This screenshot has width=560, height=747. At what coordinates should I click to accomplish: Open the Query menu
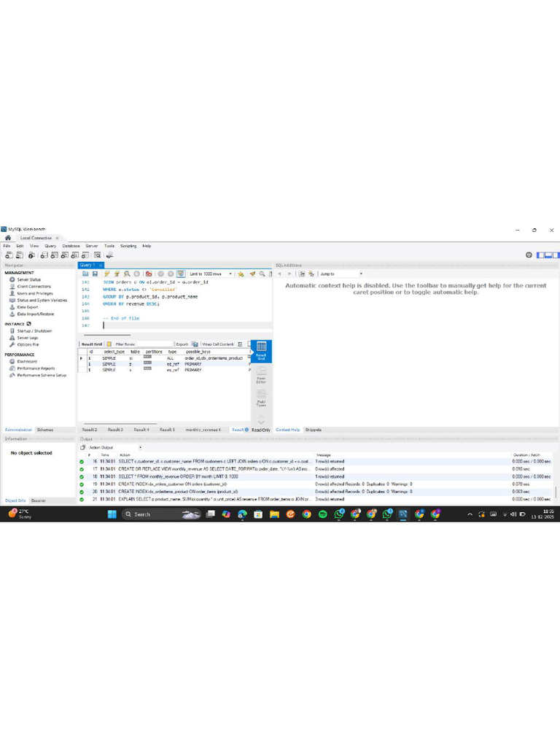tap(50, 247)
